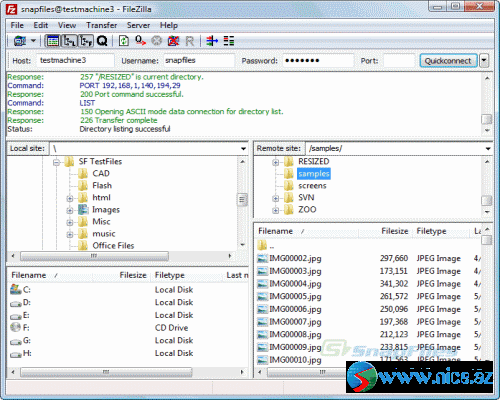
Task: Click the screens folder icon in remote tree
Action: [289, 186]
